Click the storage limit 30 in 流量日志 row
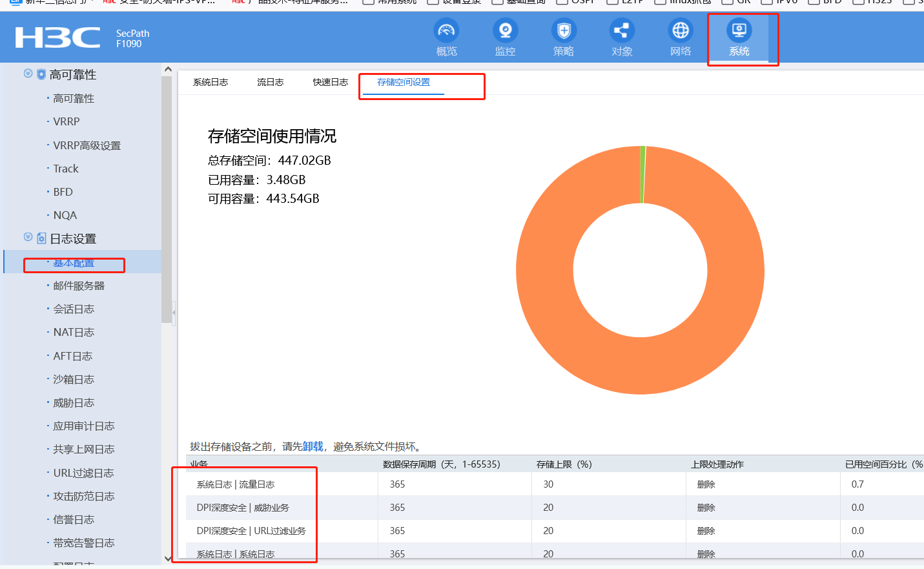 [x=548, y=484]
